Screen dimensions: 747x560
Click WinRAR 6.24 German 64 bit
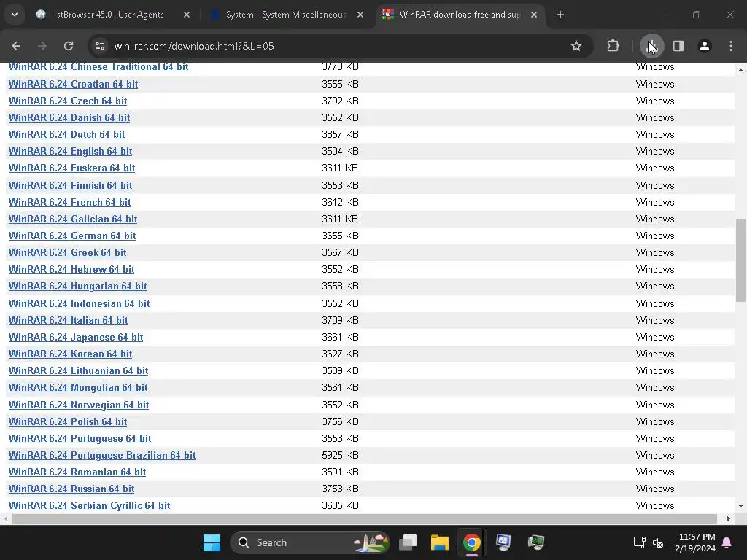pyautogui.click(x=72, y=236)
